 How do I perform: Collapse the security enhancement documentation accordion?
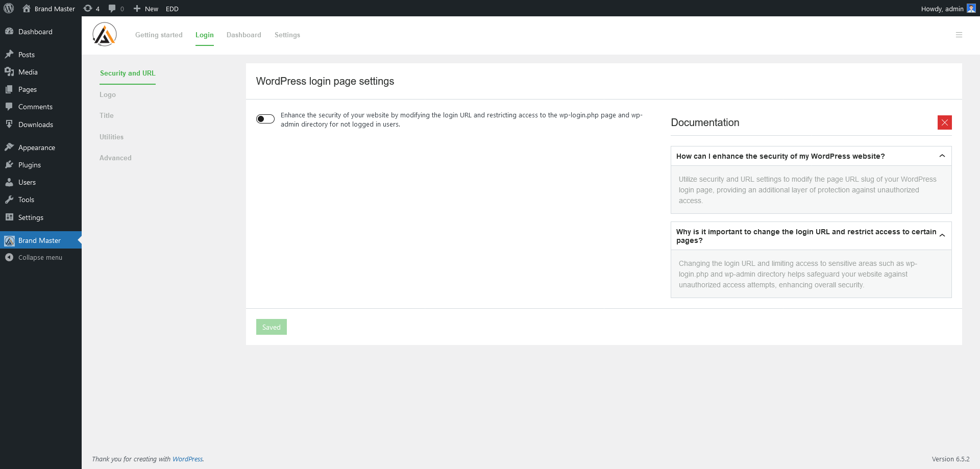(x=942, y=156)
